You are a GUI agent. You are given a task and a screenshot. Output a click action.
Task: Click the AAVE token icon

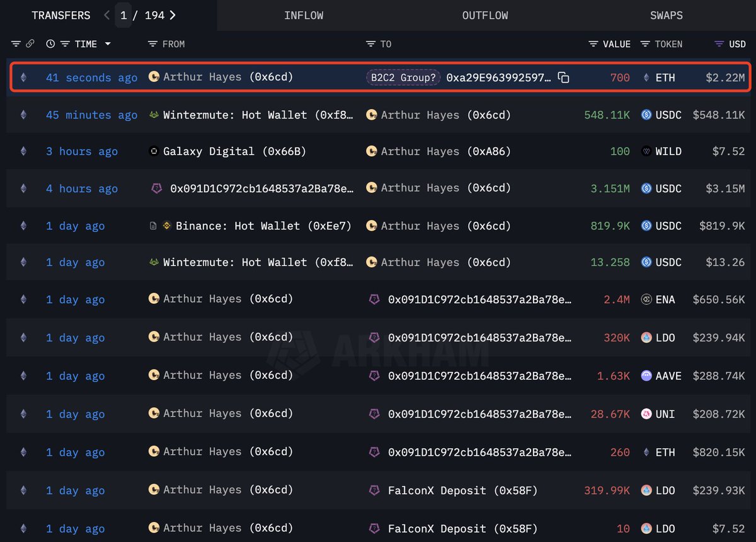coord(646,376)
